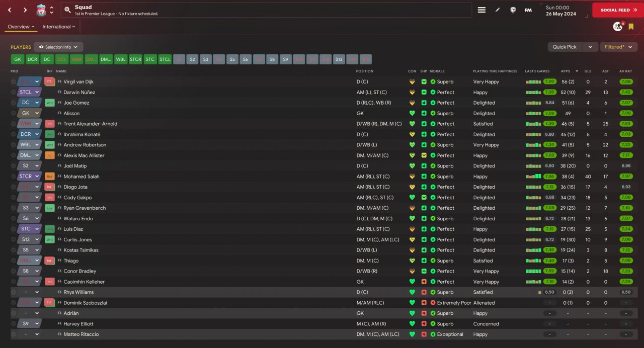Click the yellow bookmark icon
Image resolution: width=644 pixels, height=348 pixels.
(631, 27)
